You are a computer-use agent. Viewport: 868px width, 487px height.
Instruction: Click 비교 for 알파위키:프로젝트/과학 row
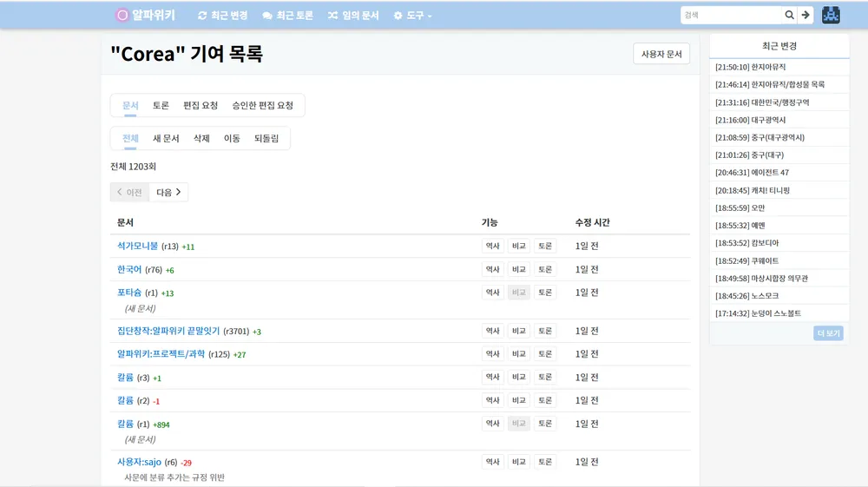pos(519,353)
